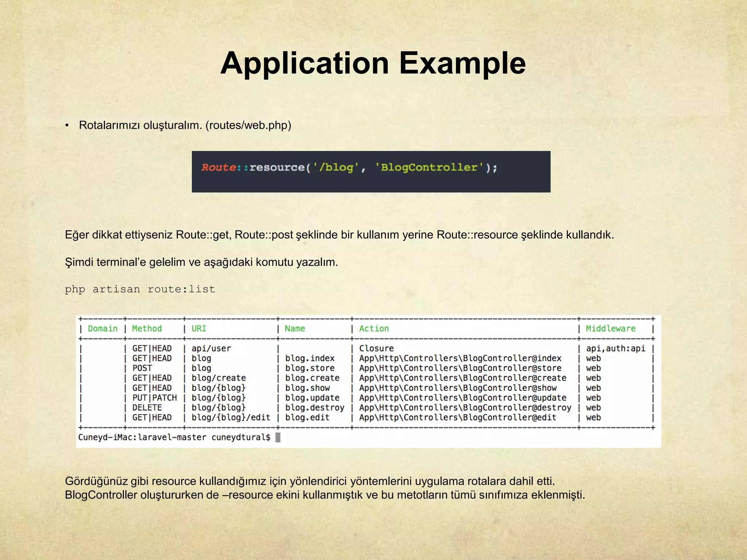Click the 'POST' method cell
Viewport: 747px width, 560px height.
(142, 368)
